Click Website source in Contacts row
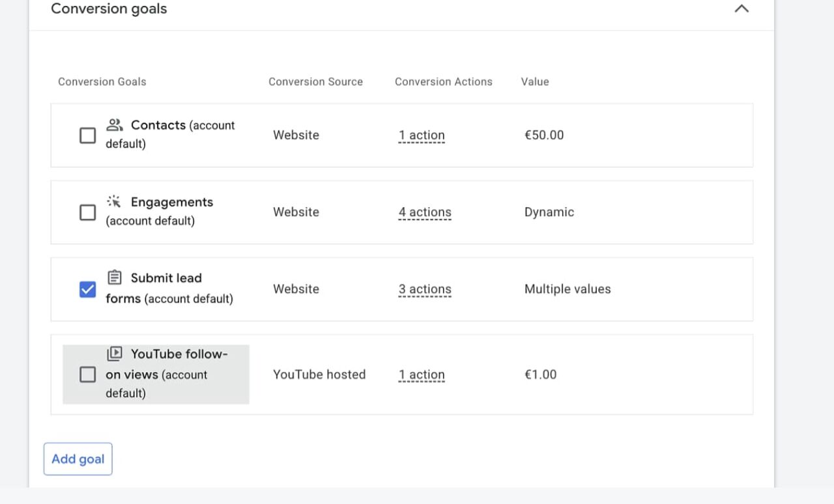 pos(296,135)
